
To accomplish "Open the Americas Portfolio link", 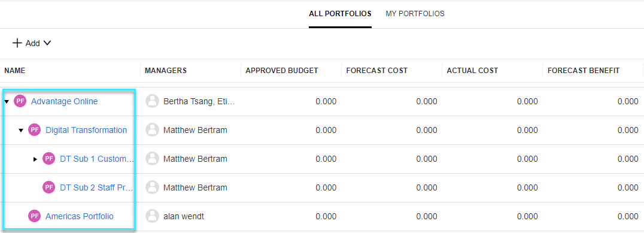I will [x=80, y=216].
